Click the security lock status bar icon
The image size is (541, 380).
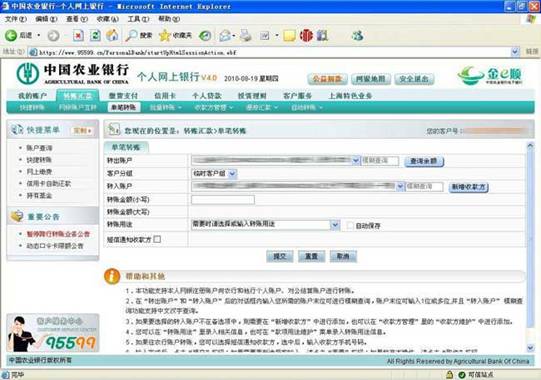(x=449, y=374)
